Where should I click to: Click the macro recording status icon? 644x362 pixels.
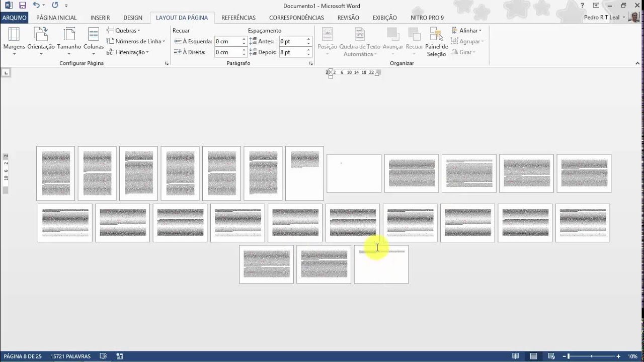[120, 356]
